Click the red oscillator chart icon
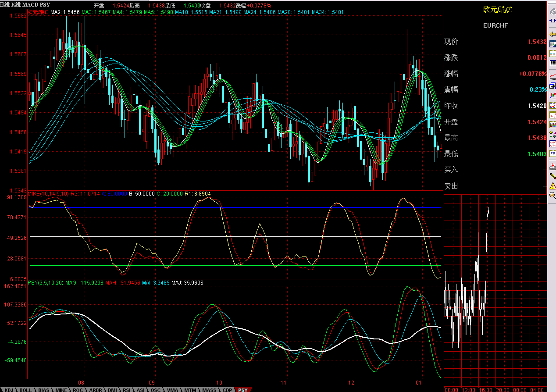Image resolution: width=556 pixels, height=392 pixels. [x=553, y=114]
